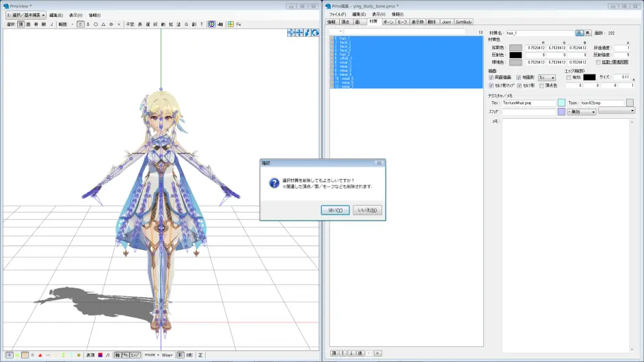Switch to the 情報 tab
644x362 pixels.
(332, 22)
